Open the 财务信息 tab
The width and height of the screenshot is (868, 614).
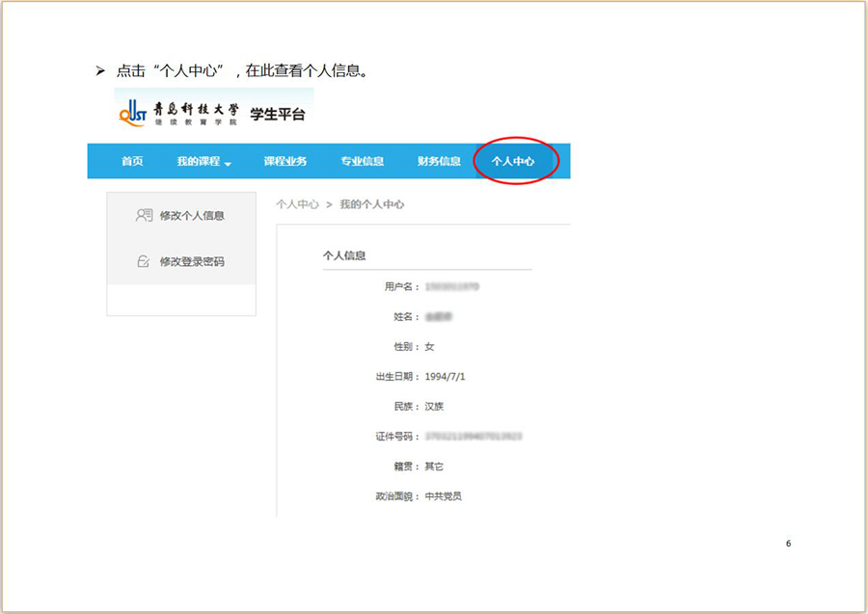[x=439, y=161]
